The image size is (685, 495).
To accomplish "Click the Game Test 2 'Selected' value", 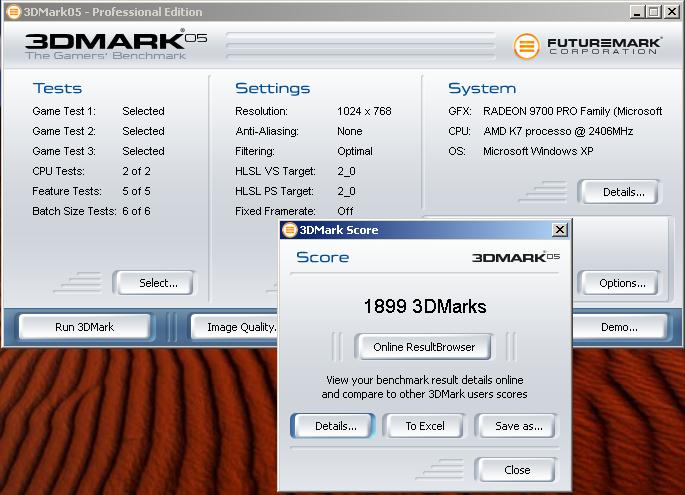I will tap(143, 131).
